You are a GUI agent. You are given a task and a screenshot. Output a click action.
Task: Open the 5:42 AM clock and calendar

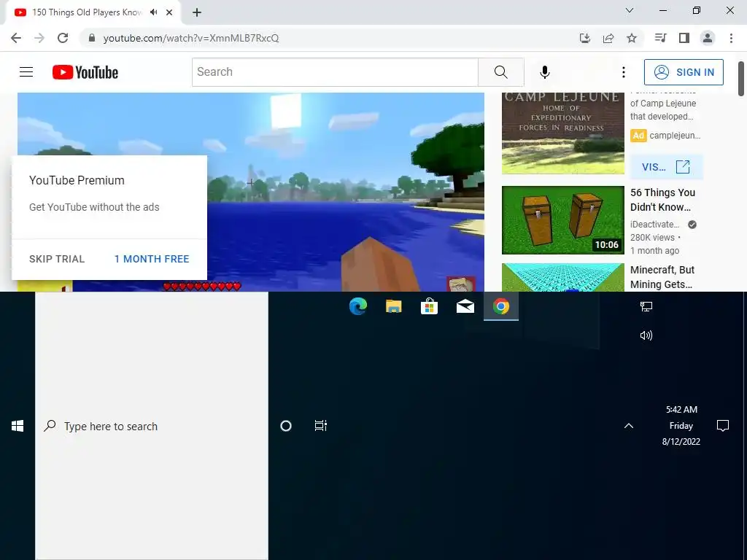[x=681, y=426]
